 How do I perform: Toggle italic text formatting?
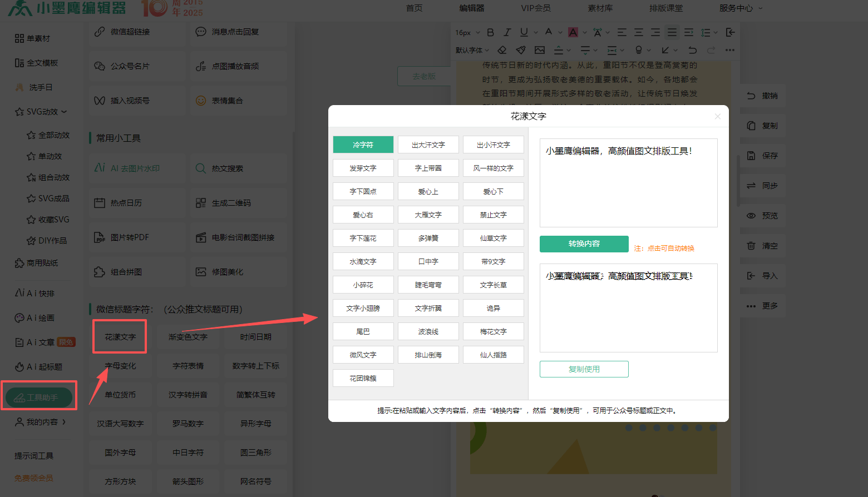(x=507, y=33)
